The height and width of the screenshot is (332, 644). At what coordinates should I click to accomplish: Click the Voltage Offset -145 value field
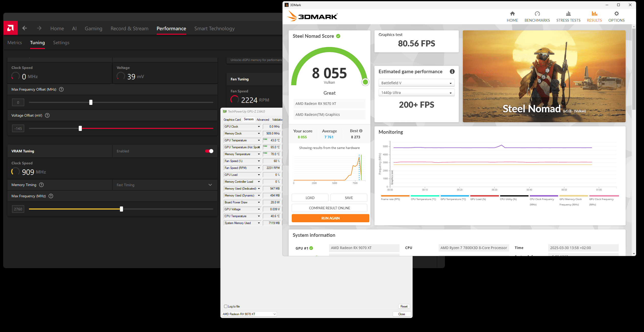pyautogui.click(x=18, y=128)
